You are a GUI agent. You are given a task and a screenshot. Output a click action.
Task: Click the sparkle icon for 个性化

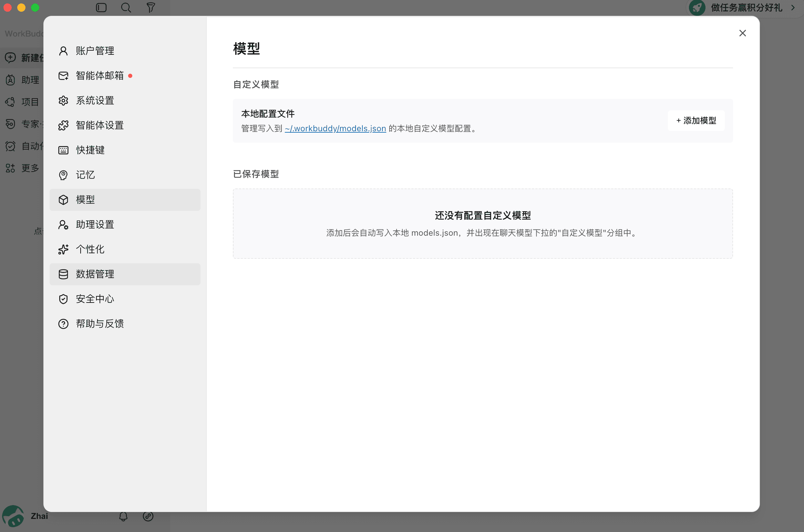pos(63,249)
